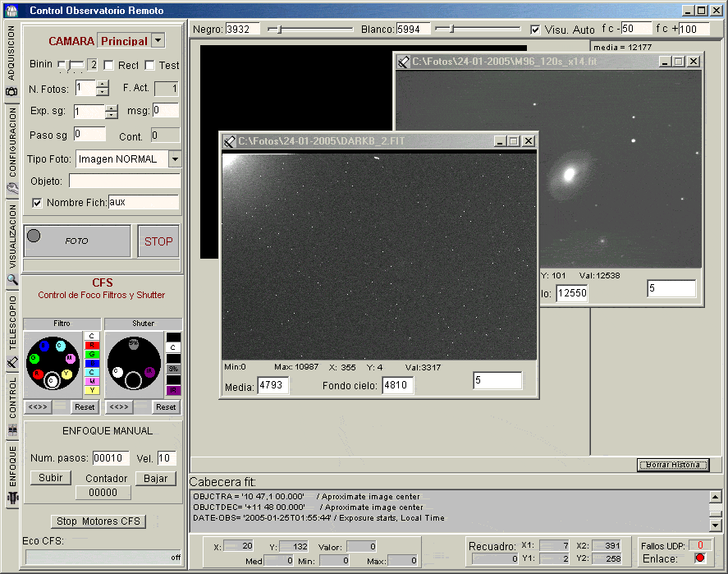Screen dimensions: 728x574
Task: Uncheck the Visu. Auto checkbox
Action: [x=536, y=30]
